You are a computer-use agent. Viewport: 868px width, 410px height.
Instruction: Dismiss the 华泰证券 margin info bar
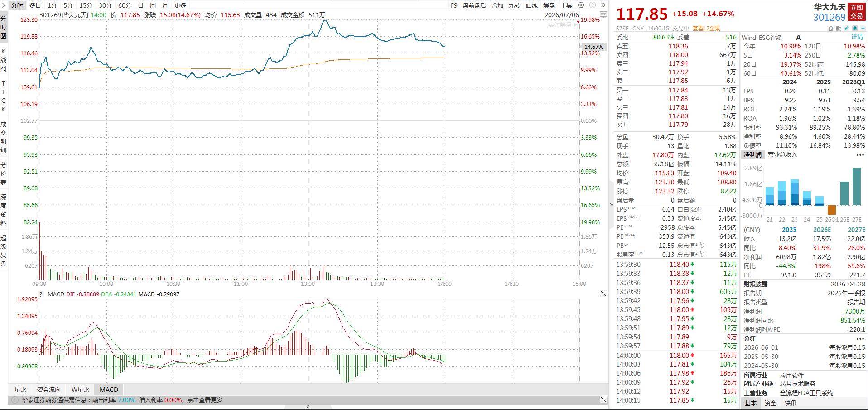603,400
